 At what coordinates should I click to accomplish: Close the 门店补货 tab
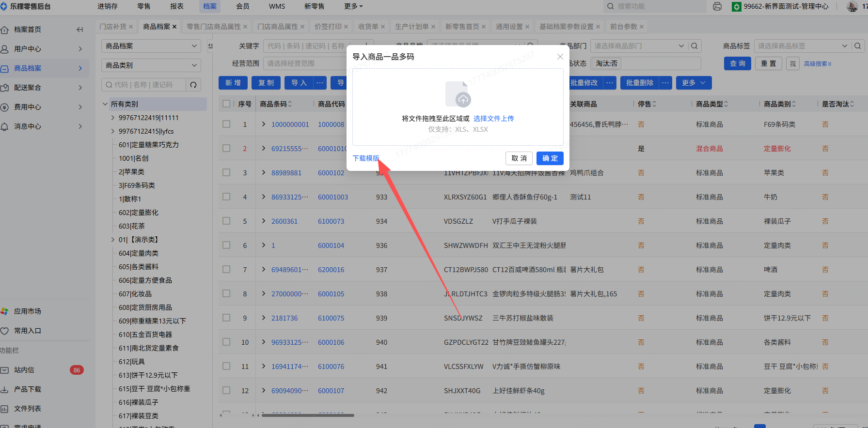point(130,27)
